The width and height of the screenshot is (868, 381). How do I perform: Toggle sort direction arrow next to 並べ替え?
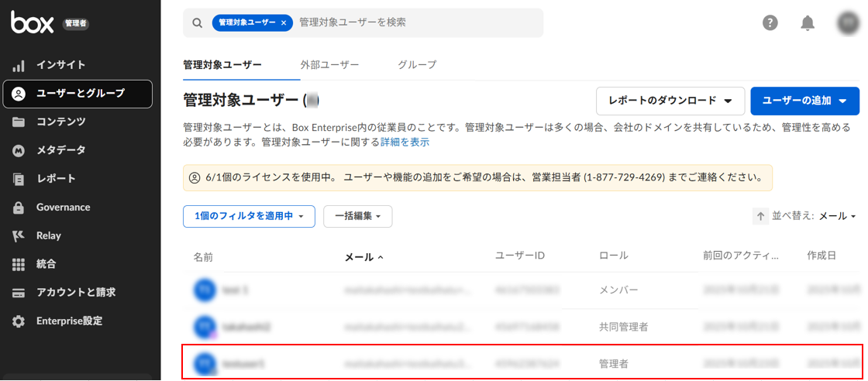pyautogui.click(x=761, y=216)
